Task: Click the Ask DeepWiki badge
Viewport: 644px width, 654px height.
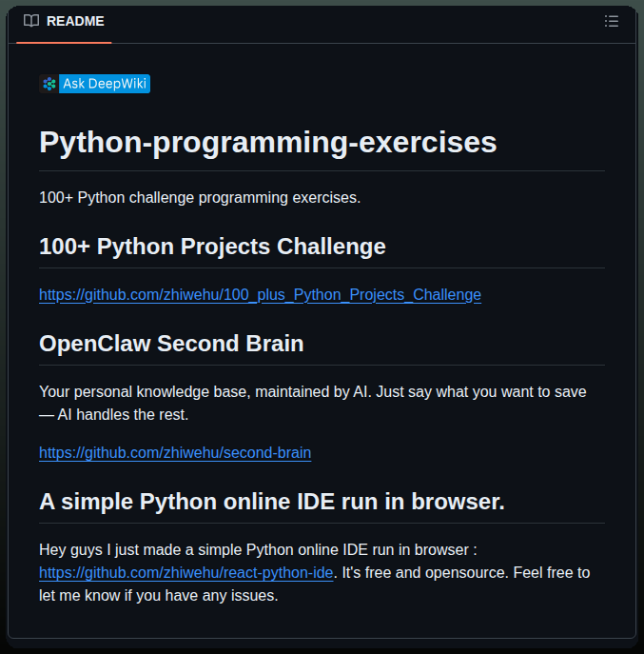Action: pyautogui.click(x=94, y=84)
